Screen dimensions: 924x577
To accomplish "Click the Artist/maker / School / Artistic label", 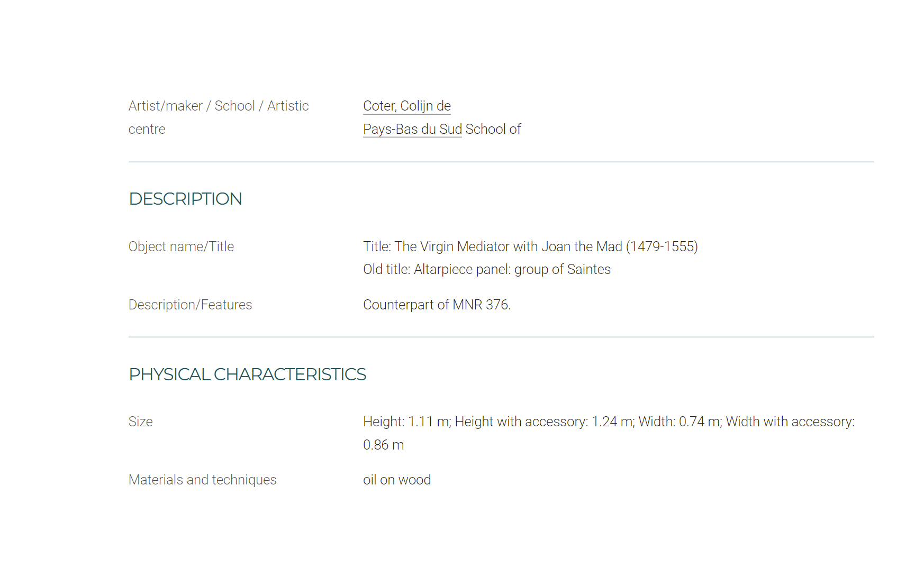I will pos(219,106).
